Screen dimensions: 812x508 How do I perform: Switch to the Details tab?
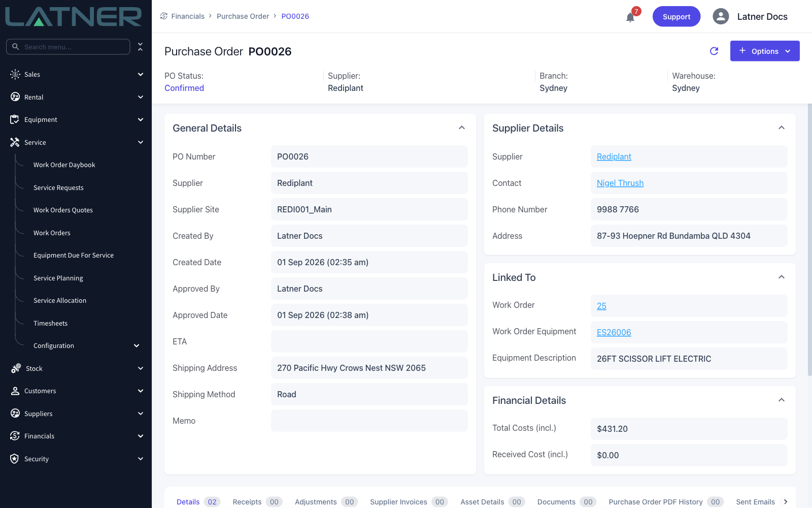[x=198, y=502]
